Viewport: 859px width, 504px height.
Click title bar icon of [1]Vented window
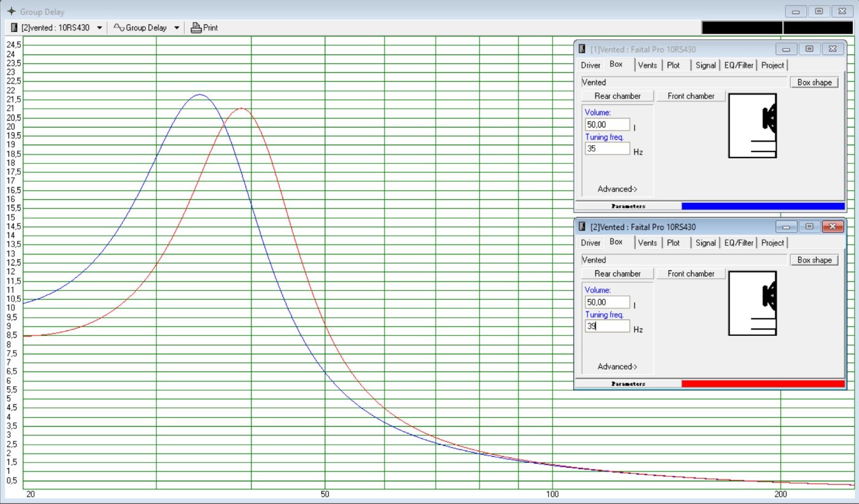coord(582,49)
